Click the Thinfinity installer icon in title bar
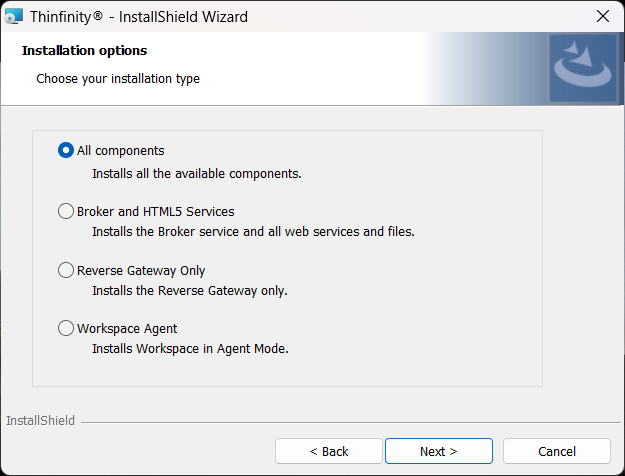625x476 pixels. pos(14,16)
